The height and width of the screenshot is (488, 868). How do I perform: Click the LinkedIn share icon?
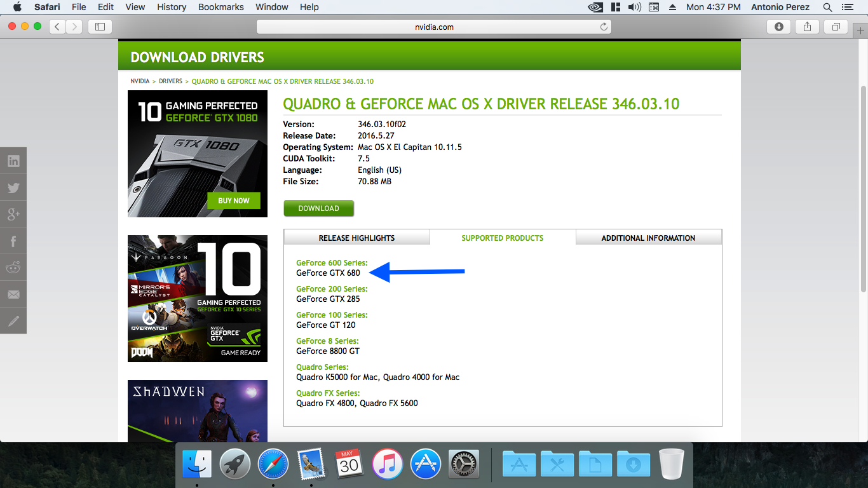coord(13,161)
